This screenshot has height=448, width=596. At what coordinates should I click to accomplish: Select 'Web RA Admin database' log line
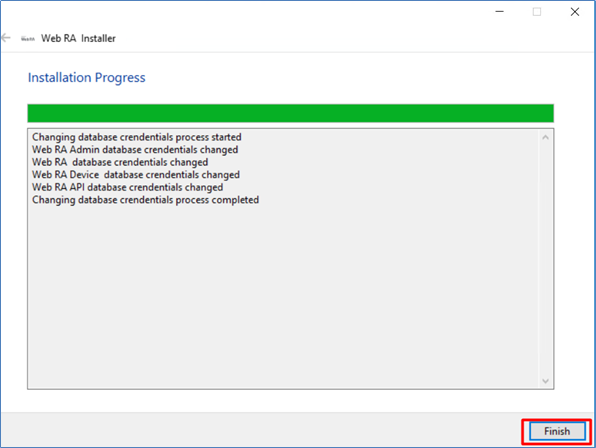tap(135, 149)
